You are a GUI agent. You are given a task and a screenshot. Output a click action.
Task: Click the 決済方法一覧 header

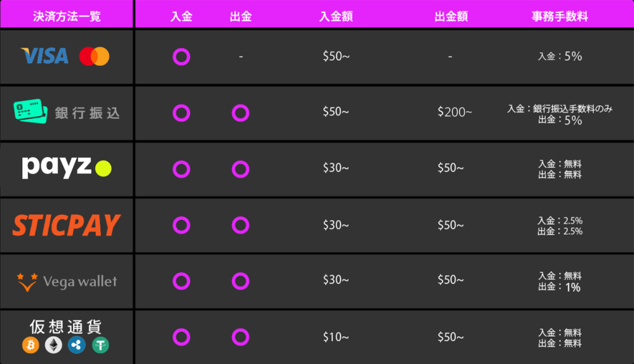click(67, 16)
